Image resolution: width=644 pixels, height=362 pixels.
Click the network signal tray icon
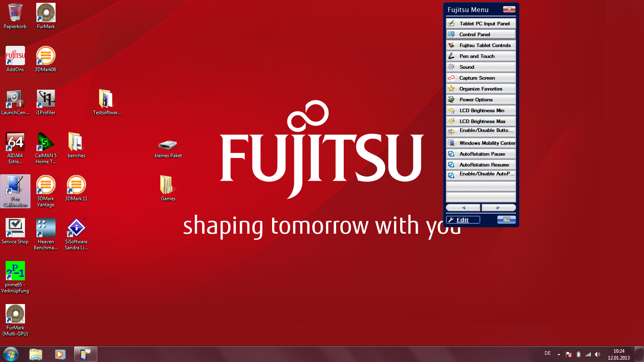(588, 354)
